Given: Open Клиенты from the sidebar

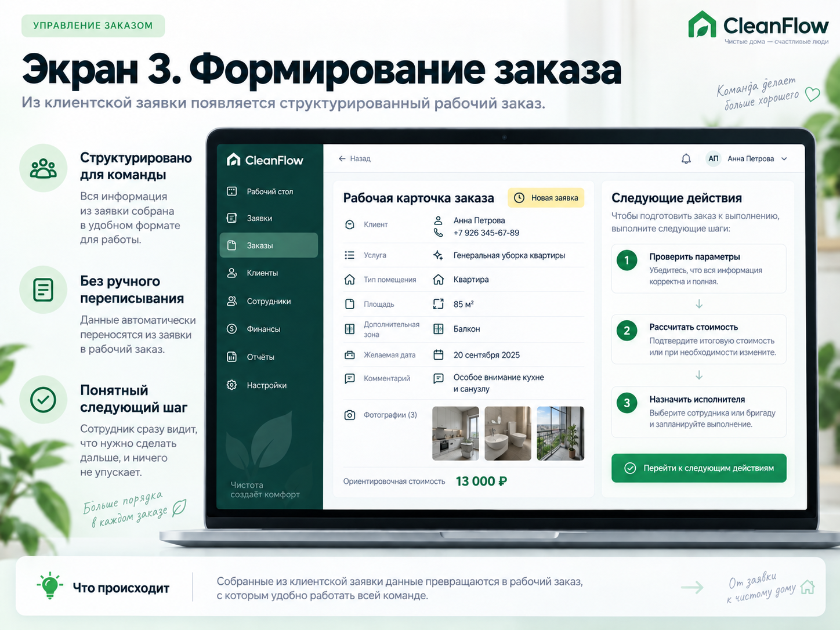Looking at the screenshot, I should [269, 273].
